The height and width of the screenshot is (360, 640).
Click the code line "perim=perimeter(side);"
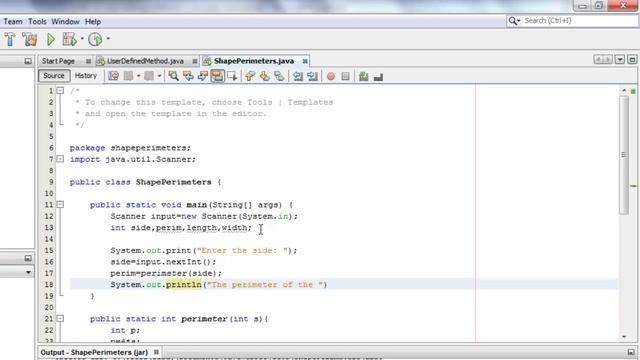166,273
